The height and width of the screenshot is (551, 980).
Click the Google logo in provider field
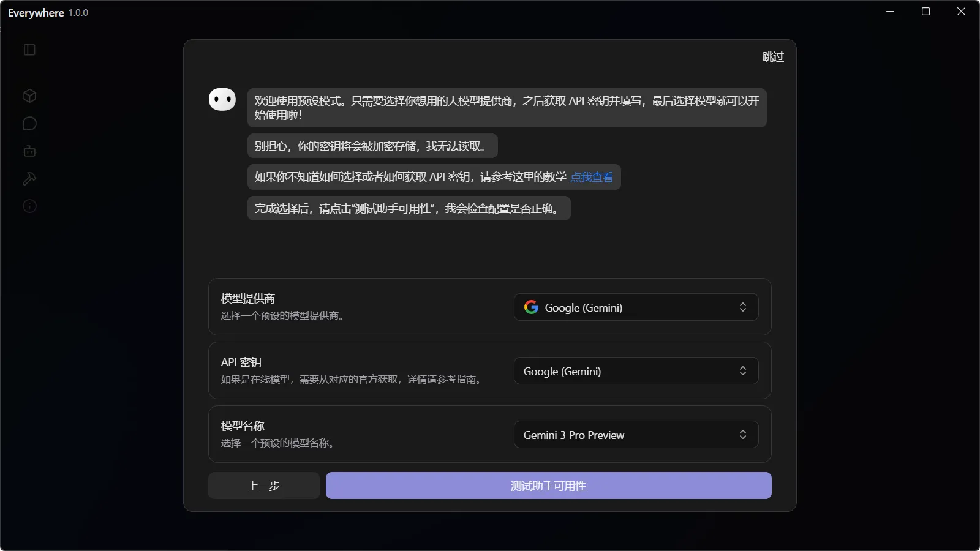pyautogui.click(x=531, y=307)
